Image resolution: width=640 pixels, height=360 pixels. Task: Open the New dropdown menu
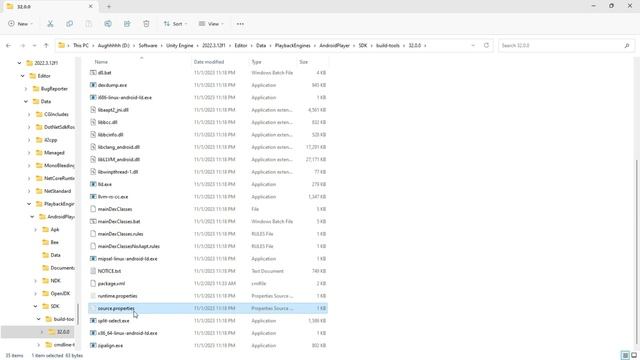[x=20, y=24]
